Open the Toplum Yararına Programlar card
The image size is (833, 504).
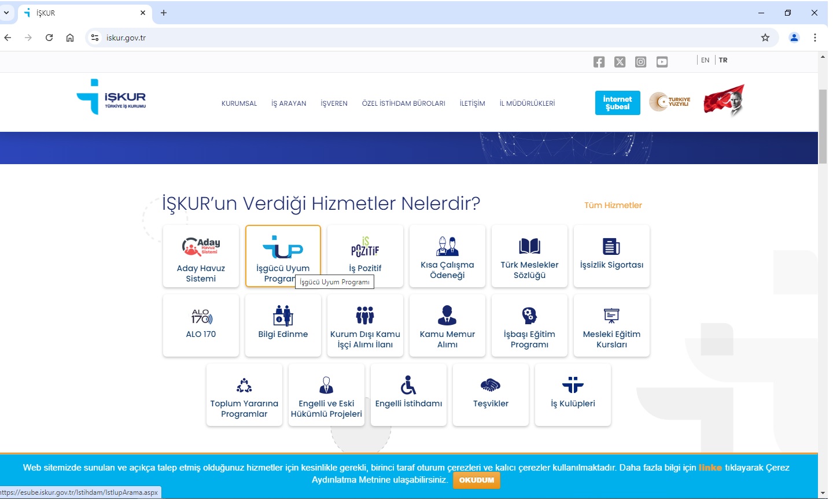(x=244, y=395)
